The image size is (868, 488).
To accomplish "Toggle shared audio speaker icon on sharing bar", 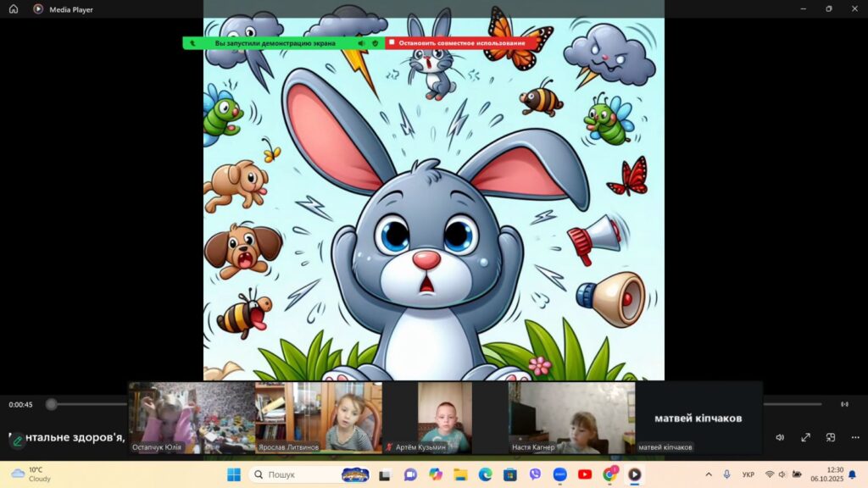I will (362, 42).
